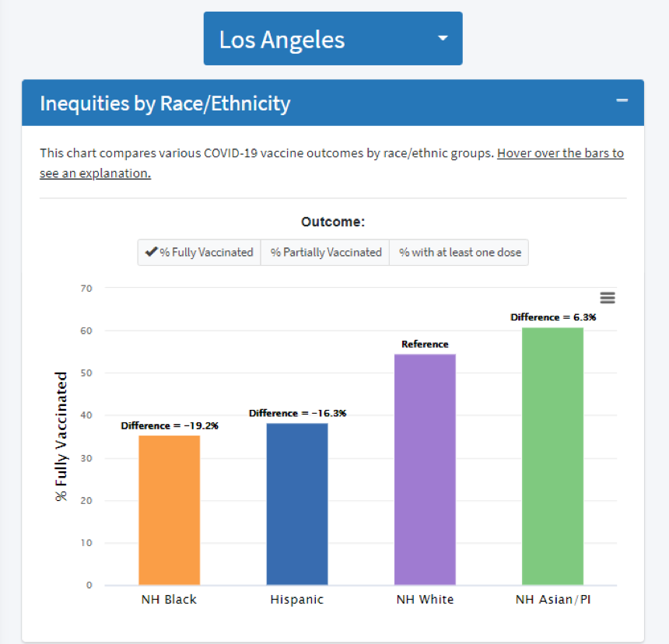The image size is (669, 644).
Task: Open the hover explanation link
Action: (560, 153)
